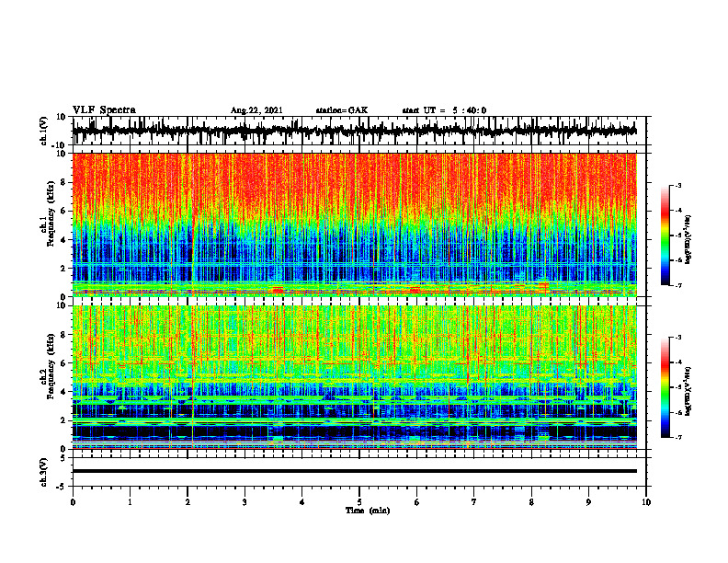Click inside the ch.2 spectrogram panel

point(354,377)
